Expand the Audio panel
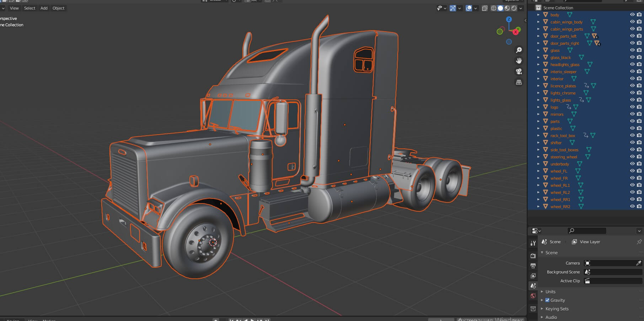This screenshot has width=644, height=321. [542, 317]
